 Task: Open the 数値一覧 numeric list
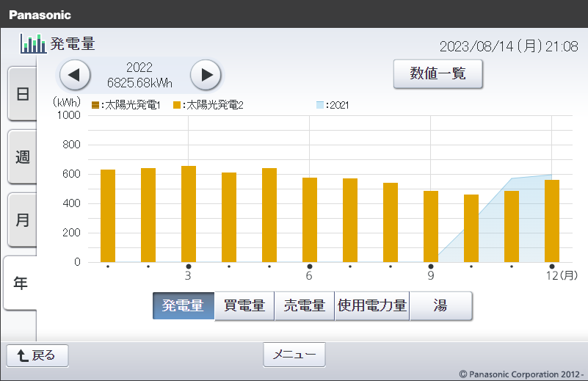pos(438,74)
